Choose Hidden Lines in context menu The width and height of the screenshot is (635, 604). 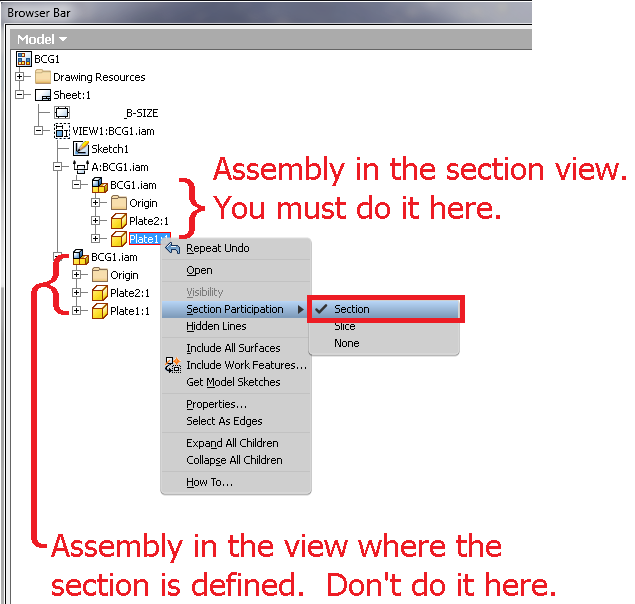coord(236,326)
